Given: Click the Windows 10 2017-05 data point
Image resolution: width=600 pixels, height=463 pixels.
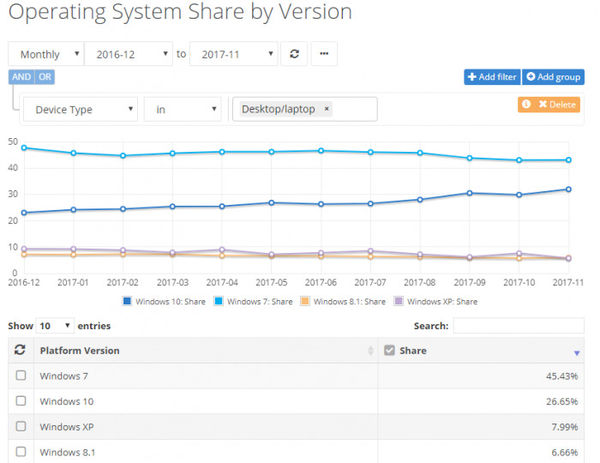Looking at the screenshot, I should click(x=271, y=202).
